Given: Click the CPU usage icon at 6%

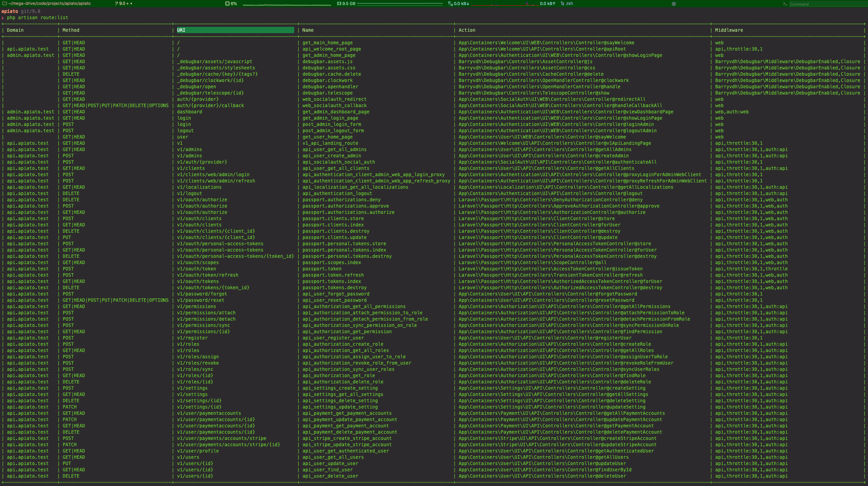Looking at the screenshot, I should [x=227, y=3].
